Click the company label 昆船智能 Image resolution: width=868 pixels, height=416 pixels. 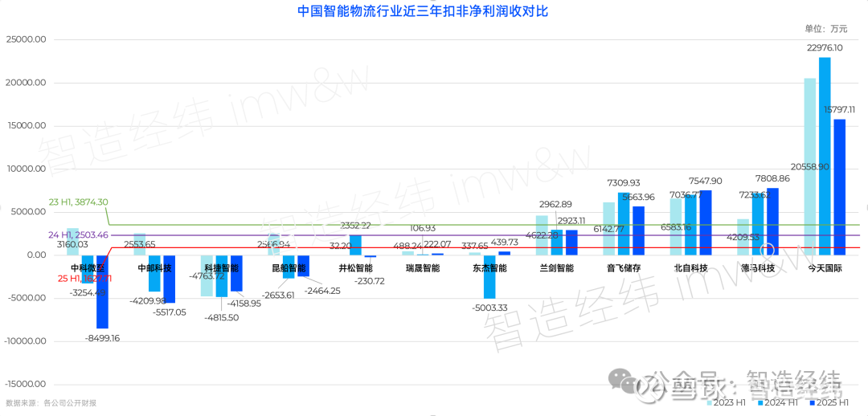pyautogui.click(x=289, y=268)
